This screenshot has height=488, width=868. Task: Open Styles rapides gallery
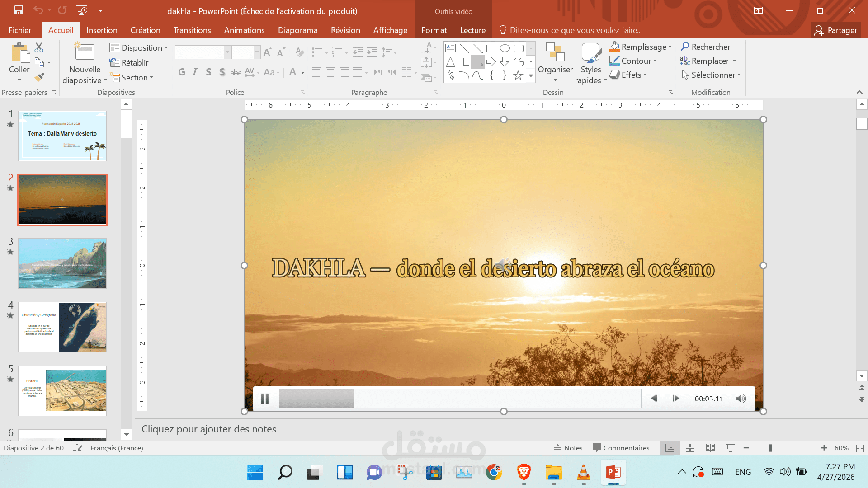coord(590,63)
